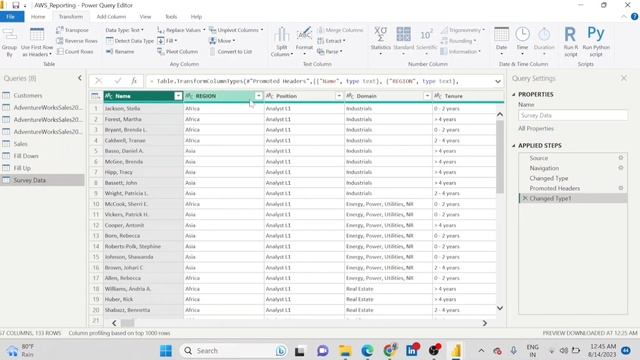
Task: Switch to the View tab
Action: pyautogui.click(x=145, y=17)
